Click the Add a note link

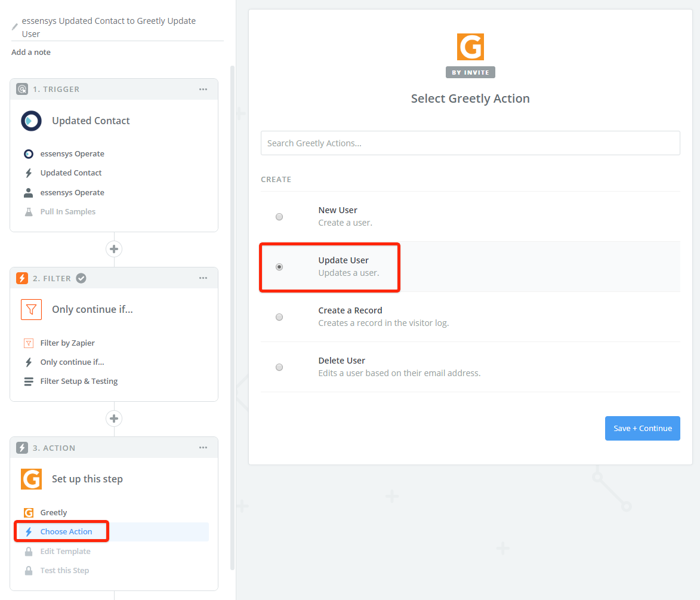click(x=31, y=53)
